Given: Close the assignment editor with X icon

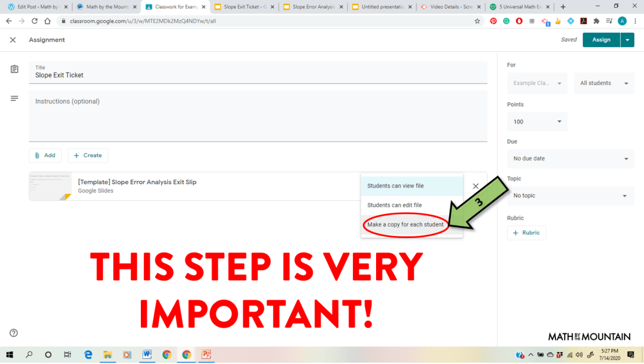Looking at the screenshot, I should pos(13,40).
